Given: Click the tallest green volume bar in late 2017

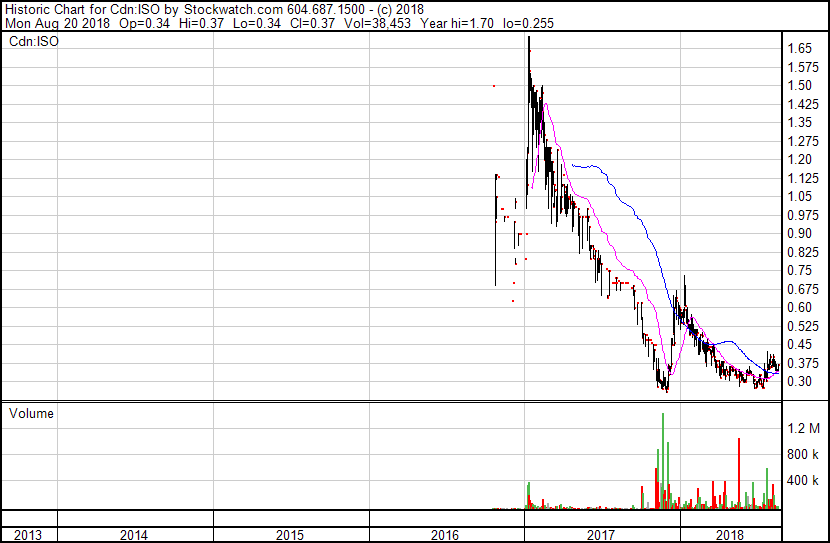Looking at the screenshot, I should point(663,461).
